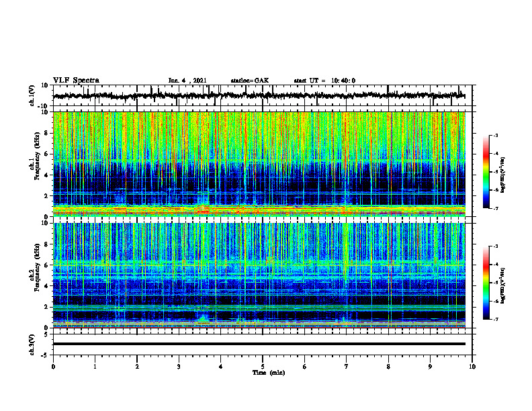
Task: Click the "ch.3(V)" axis label
Action: click(32, 345)
